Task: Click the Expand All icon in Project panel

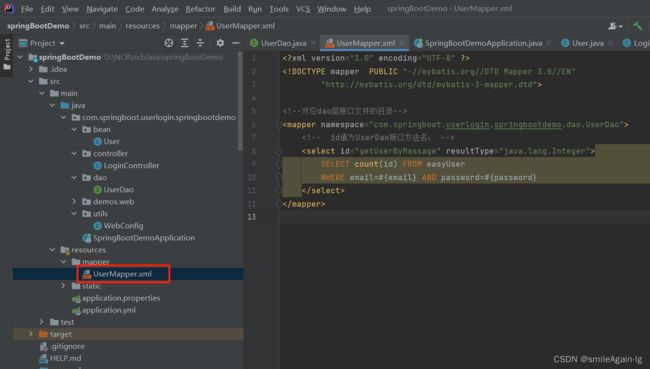Action: [184, 43]
